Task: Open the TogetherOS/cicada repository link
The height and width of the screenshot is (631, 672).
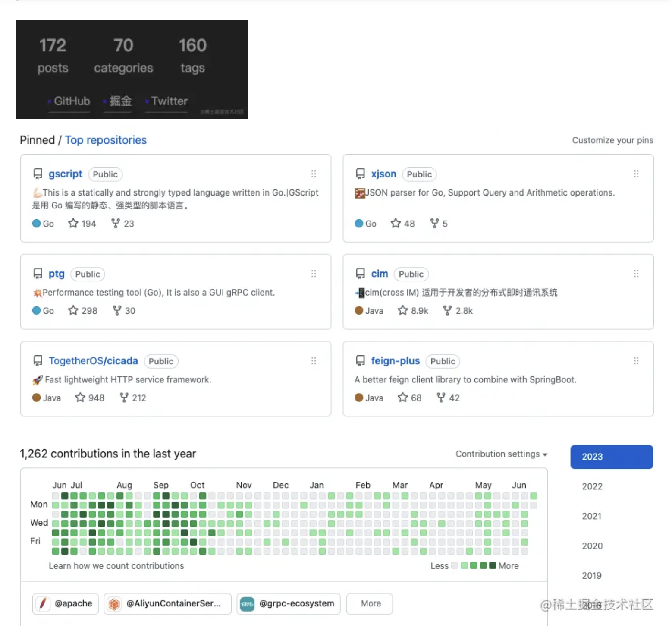Action: pyautogui.click(x=93, y=361)
